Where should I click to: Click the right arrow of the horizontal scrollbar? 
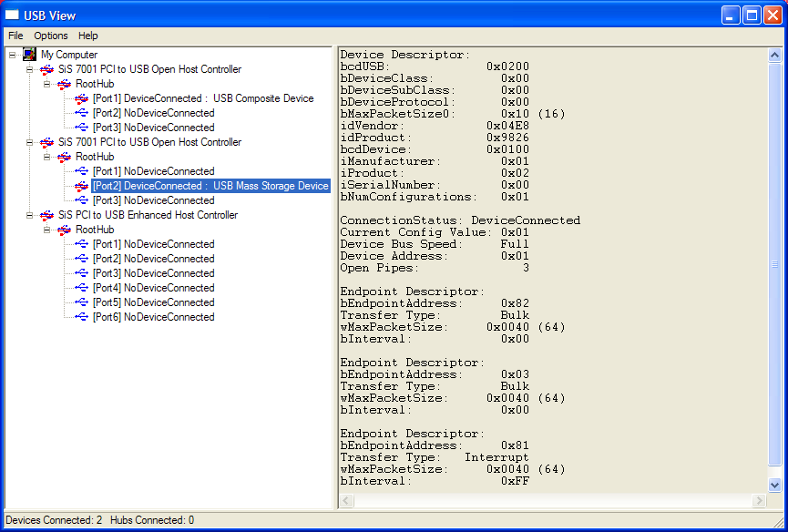tap(760, 499)
